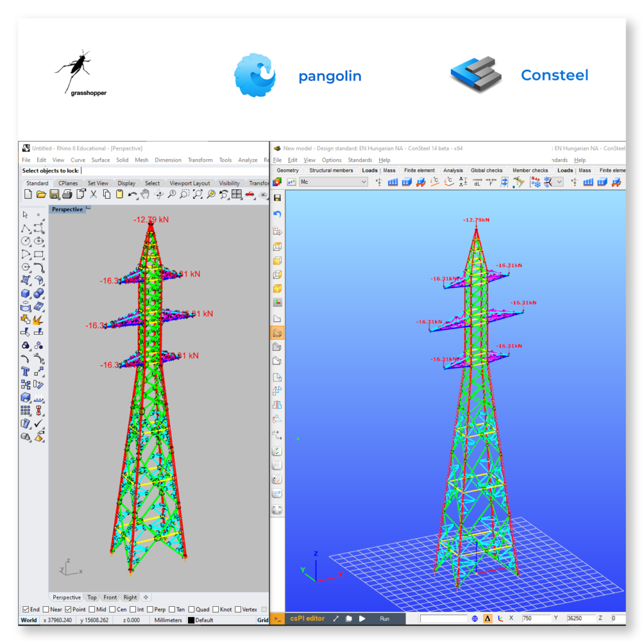The height and width of the screenshot is (644, 644).
Task: Expand the wind load dropdown arrow
Action: 559,182
